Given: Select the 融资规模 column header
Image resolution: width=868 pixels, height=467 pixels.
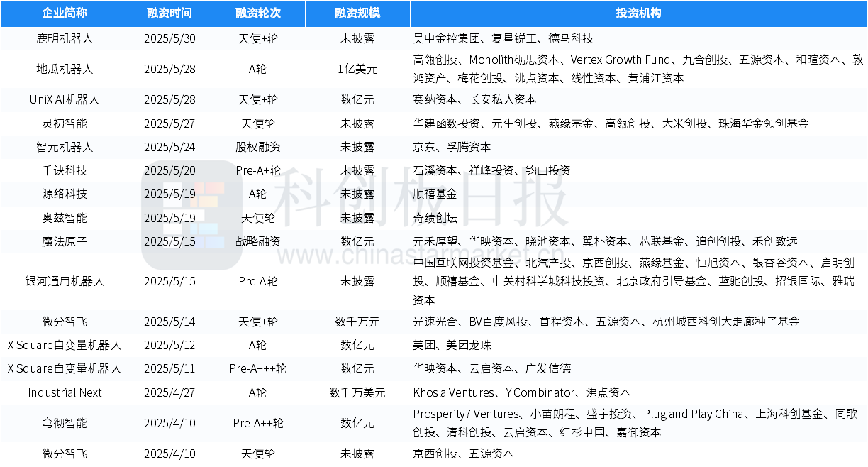Looking at the screenshot, I should 357,13.
